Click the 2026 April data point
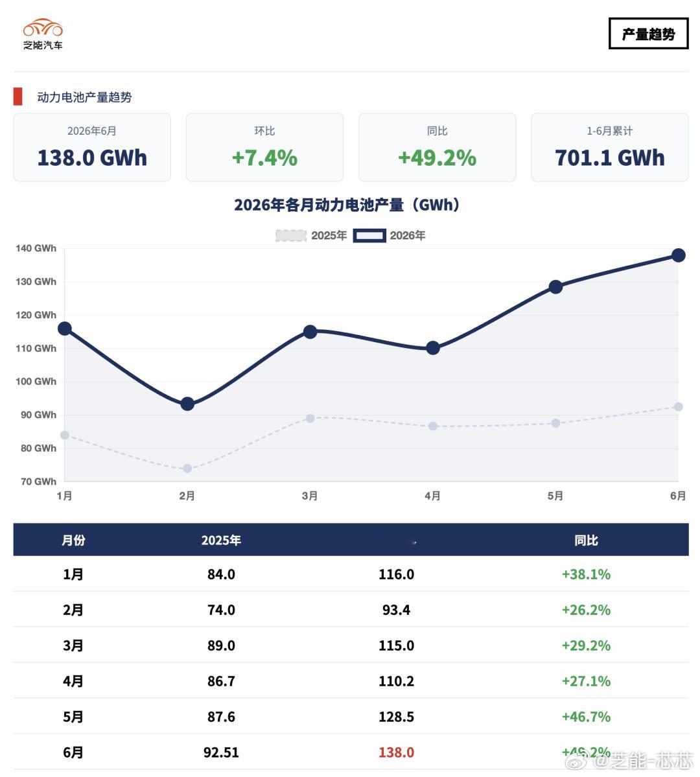This screenshot has height=777, width=700. tap(433, 348)
